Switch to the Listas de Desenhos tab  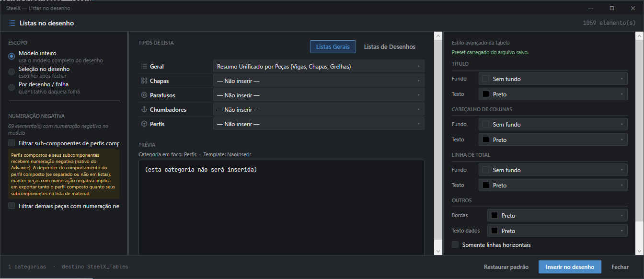(390, 46)
